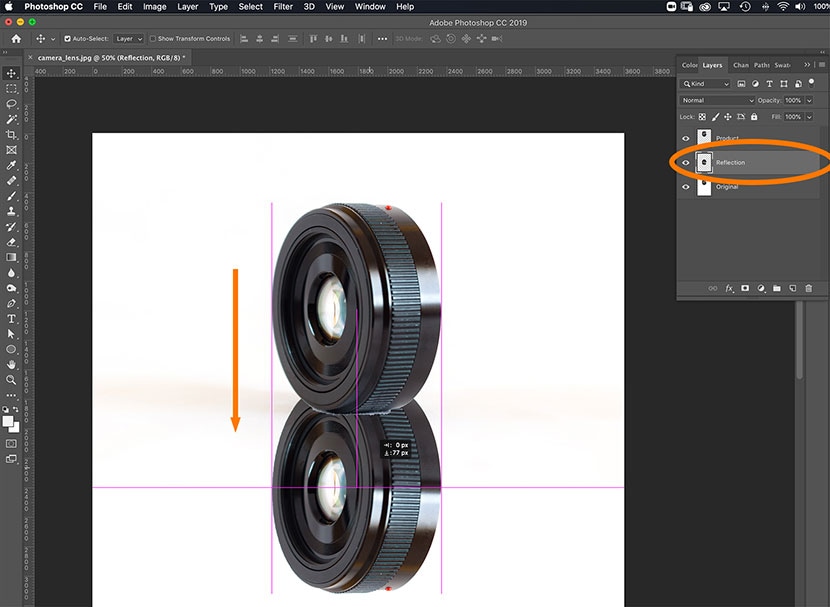Viewport: 830px width, 607px height.
Task: Toggle visibility of the Original layer
Action: (x=685, y=187)
